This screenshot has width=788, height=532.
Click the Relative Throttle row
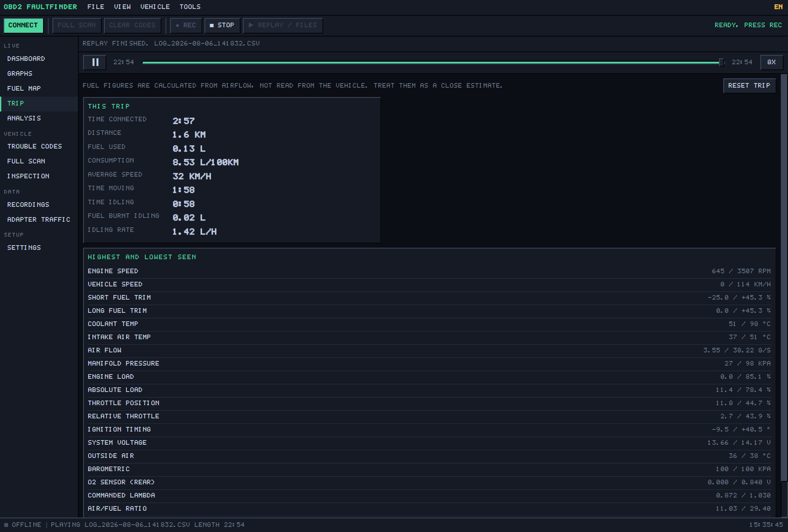pos(429,416)
